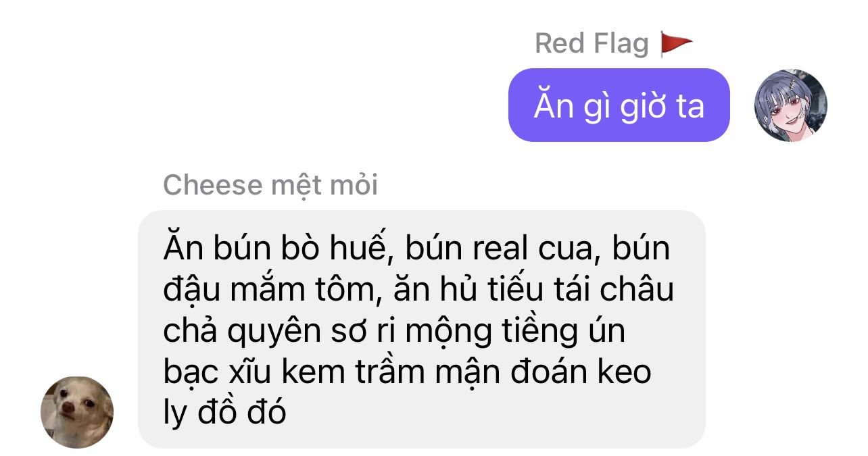This screenshot has width=868, height=456.
Task: Click the words 'chả quyên' in the message
Action: coord(245,332)
